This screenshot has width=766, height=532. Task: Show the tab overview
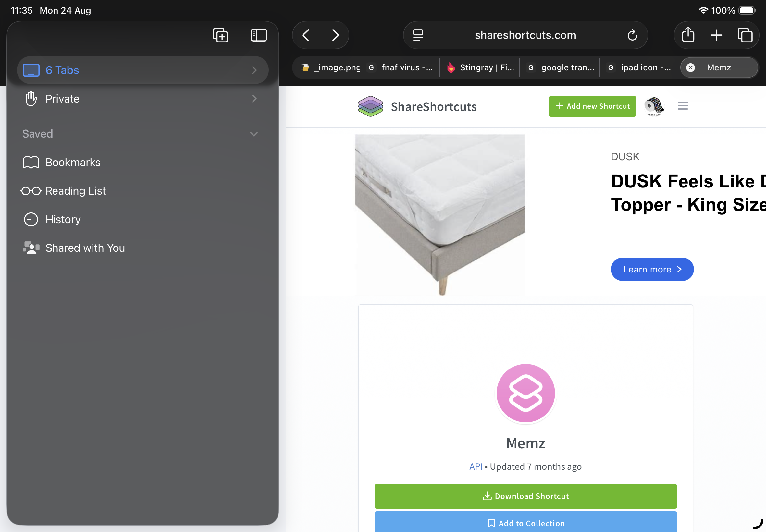click(745, 35)
